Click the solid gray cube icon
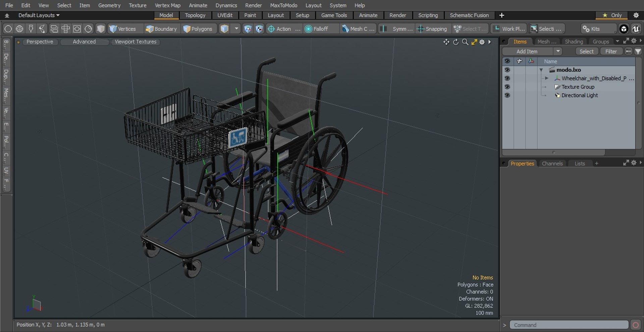 coord(100,29)
